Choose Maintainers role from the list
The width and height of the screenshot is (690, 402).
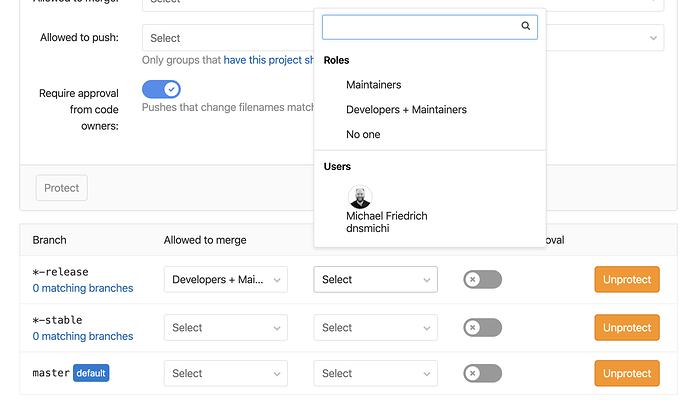pyautogui.click(x=373, y=85)
